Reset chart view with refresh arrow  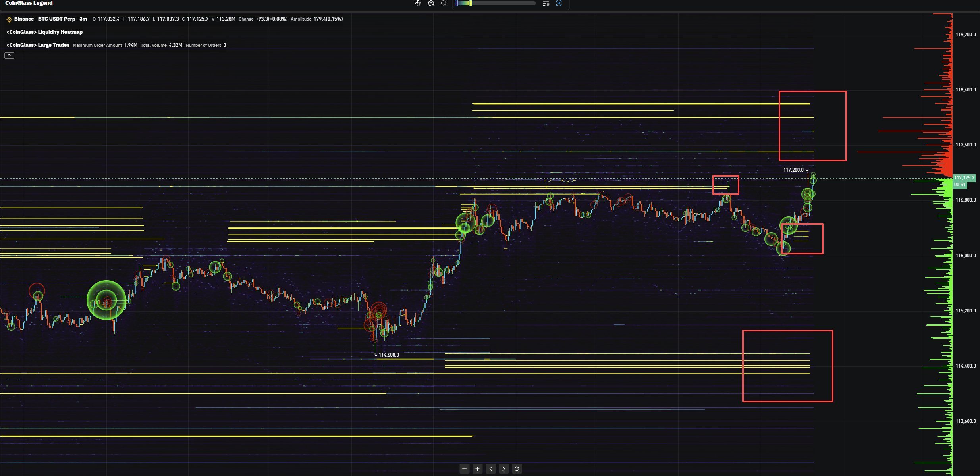point(517,469)
